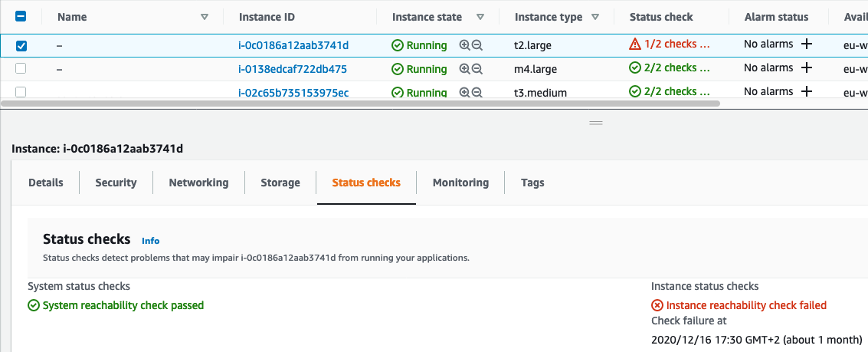Zoom in icon on t2.large instance row
868x352 pixels.
point(464,45)
